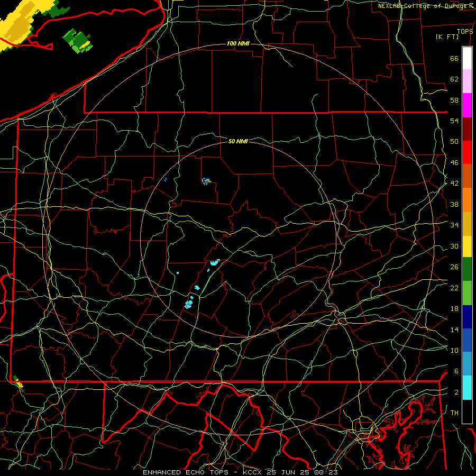Click the dark green legend swatch near 26
Image resolution: width=476 pixels, height=476 pixels.
467,269
